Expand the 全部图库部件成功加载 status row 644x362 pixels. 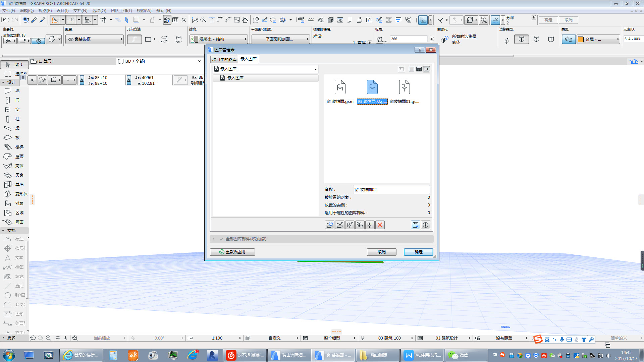pyautogui.click(x=322, y=239)
